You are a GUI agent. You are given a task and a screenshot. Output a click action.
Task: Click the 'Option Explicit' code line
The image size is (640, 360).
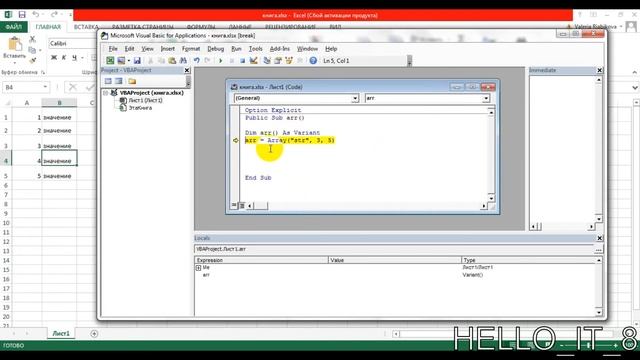pos(273,110)
